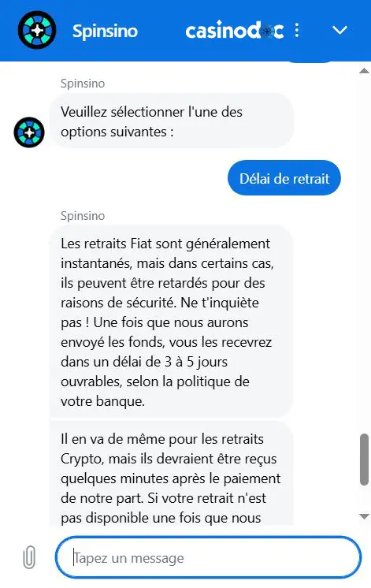Click the chat scrollbar thumb
The height and width of the screenshot is (588, 371).
tap(364, 460)
